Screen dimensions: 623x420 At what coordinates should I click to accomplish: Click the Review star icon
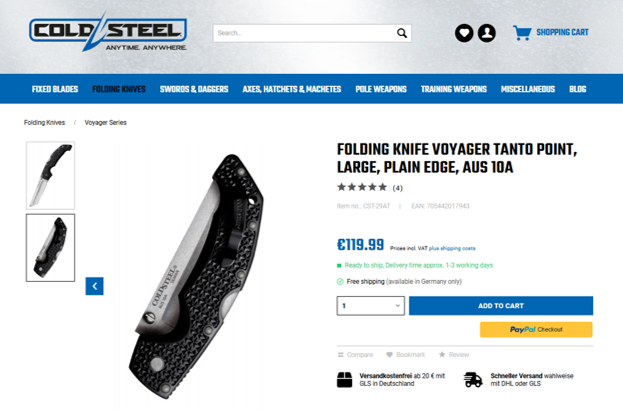pyautogui.click(x=442, y=354)
